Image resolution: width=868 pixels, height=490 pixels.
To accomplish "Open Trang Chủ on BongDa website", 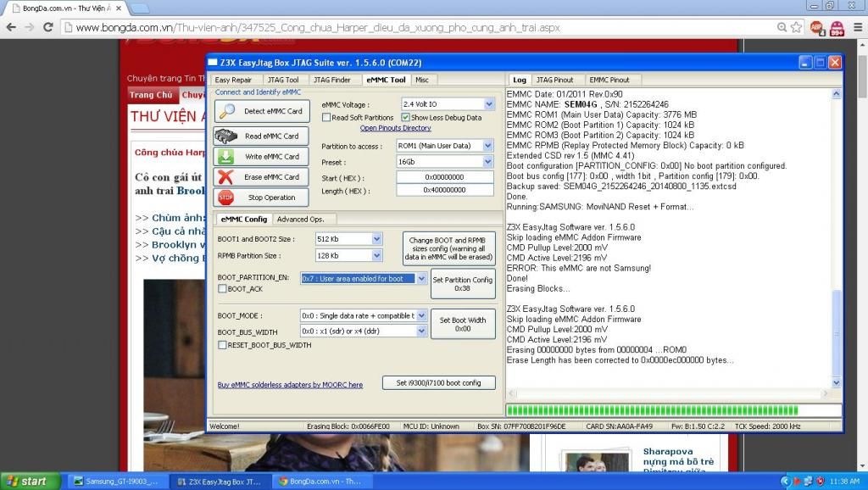I will tap(151, 95).
